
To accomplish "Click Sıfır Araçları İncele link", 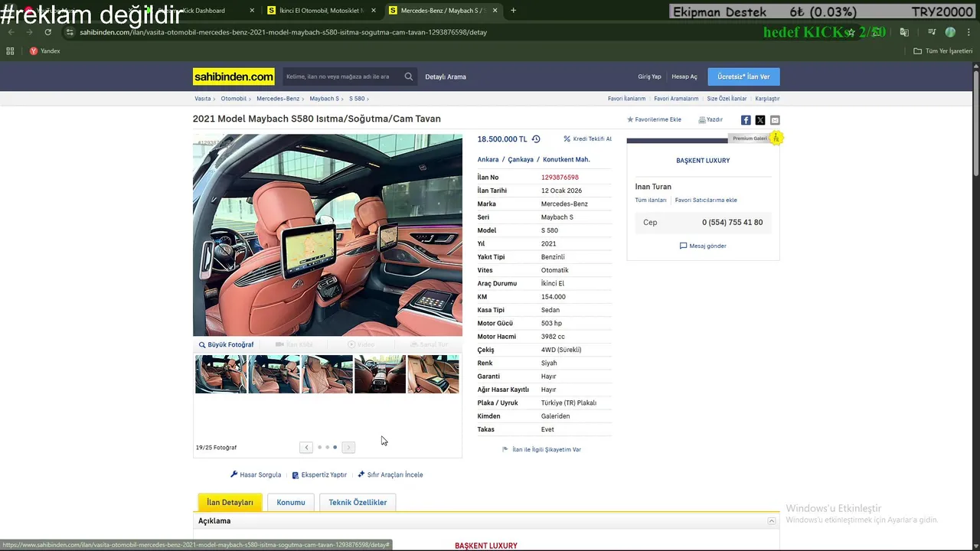I will (x=390, y=474).
